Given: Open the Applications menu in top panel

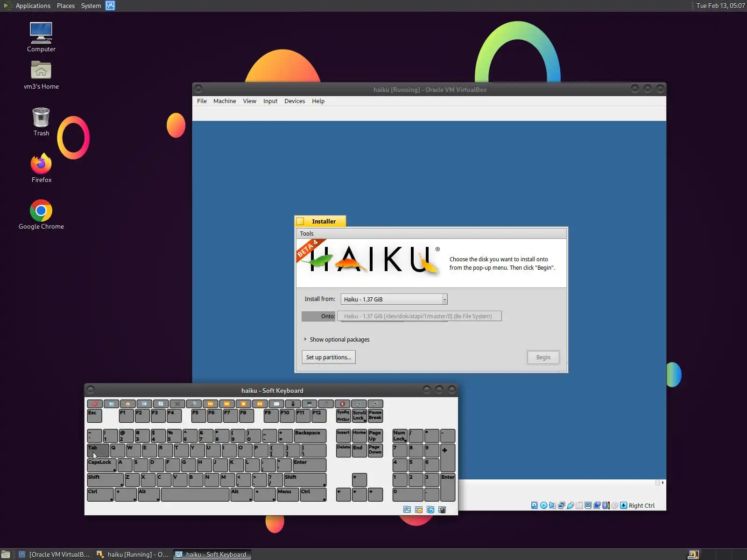Looking at the screenshot, I should tap(33, 6).
